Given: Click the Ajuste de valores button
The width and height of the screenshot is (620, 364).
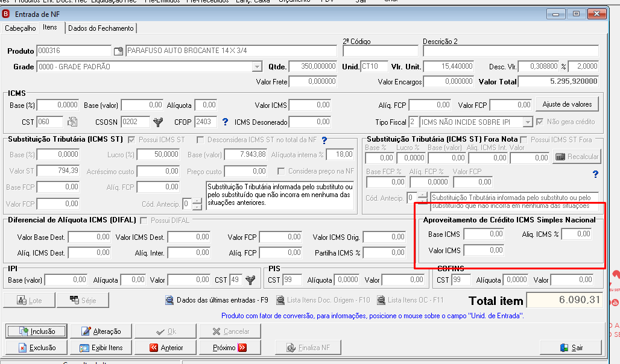Looking at the screenshot, I should pos(567,104).
